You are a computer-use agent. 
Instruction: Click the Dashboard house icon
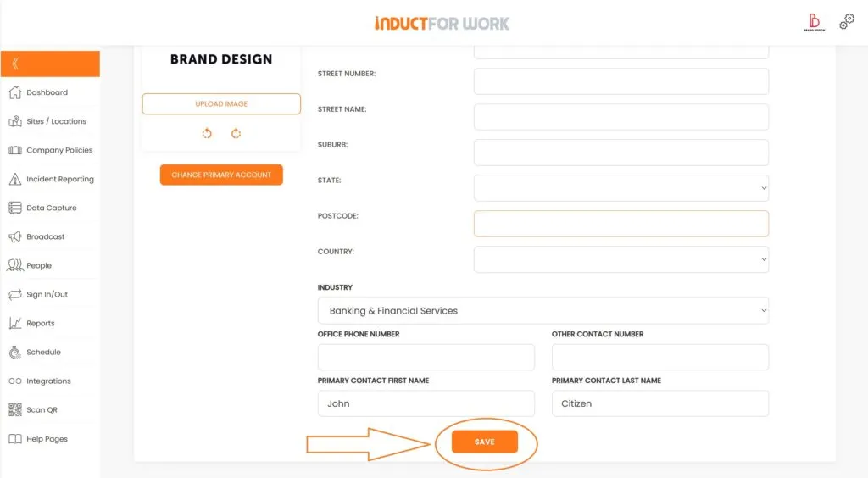[14, 92]
